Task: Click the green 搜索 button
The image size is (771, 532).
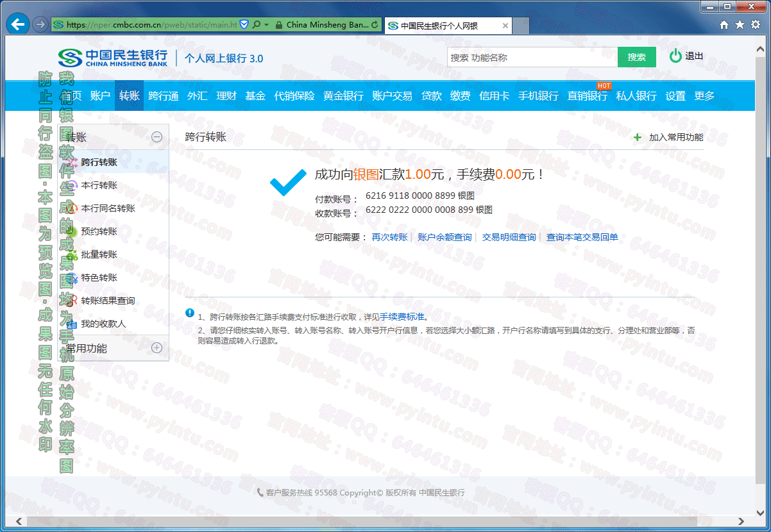Action: [x=637, y=57]
